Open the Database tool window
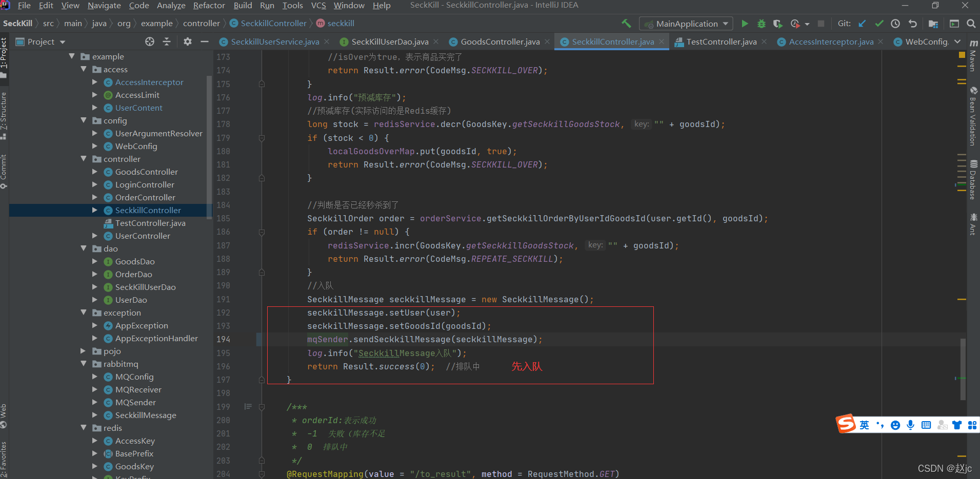 click(x=973, y=180)
